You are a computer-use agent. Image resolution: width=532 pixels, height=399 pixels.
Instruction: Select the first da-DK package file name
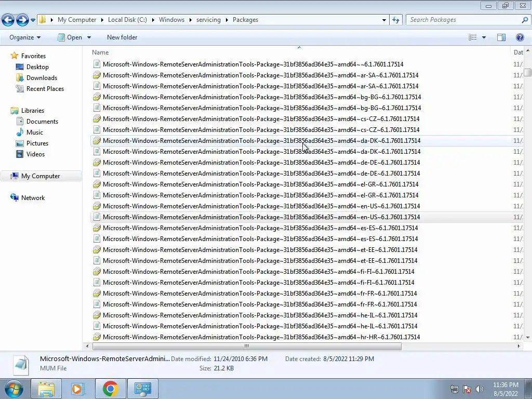pyautogui.click(x=262, y=140)
